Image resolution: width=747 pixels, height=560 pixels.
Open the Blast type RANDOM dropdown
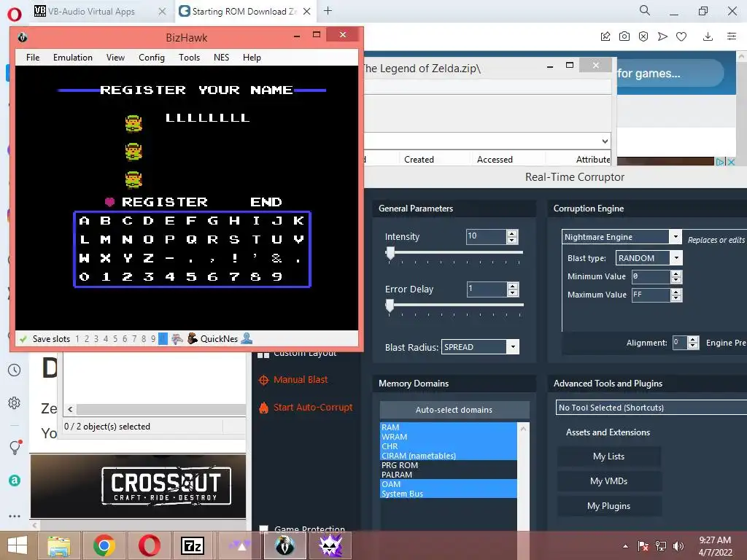click(x=676, y=258)
